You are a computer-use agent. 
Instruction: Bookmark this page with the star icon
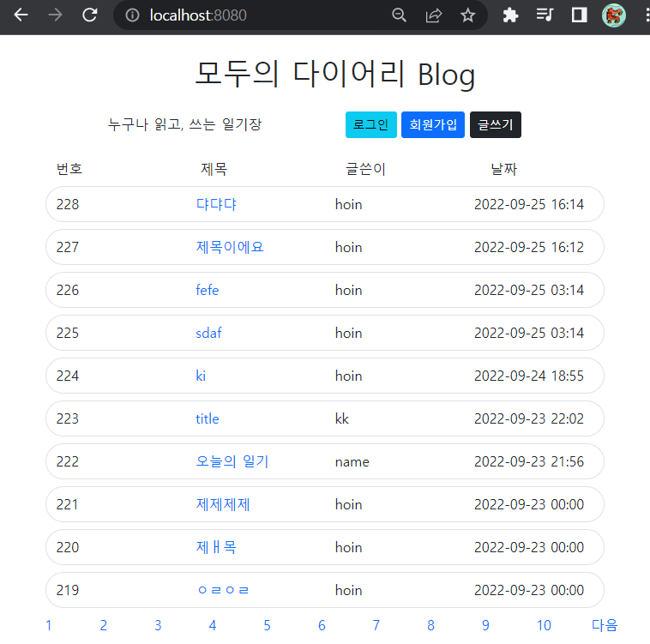pos(467,15)
